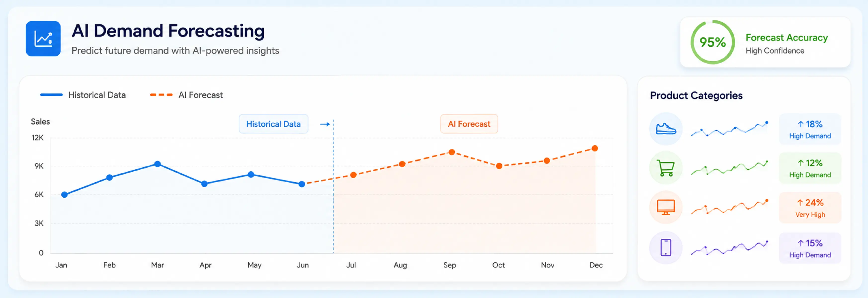The image size is (868, 298).
Task: Click the Jun x-axis label
Action: pos(303,265)
